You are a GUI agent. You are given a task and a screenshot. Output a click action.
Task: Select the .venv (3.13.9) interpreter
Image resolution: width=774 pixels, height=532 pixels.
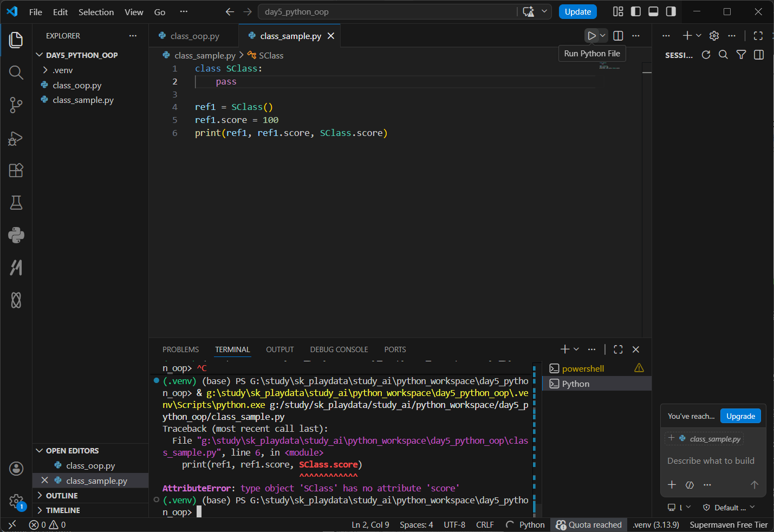coord(656,524)
